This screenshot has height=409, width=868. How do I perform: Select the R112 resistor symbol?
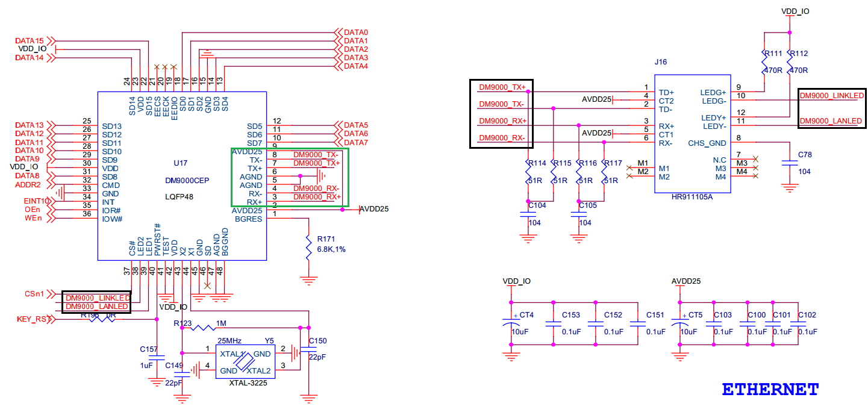[790, 61]
